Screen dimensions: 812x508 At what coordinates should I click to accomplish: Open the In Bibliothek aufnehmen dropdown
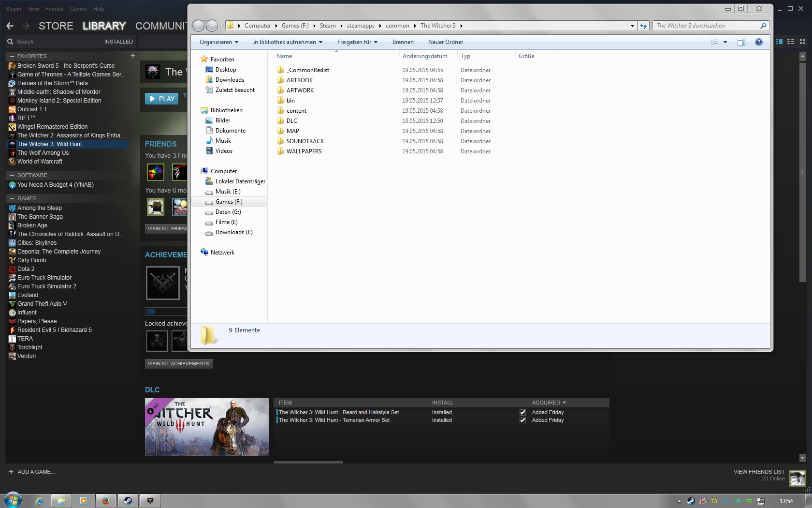coord(288,42)
